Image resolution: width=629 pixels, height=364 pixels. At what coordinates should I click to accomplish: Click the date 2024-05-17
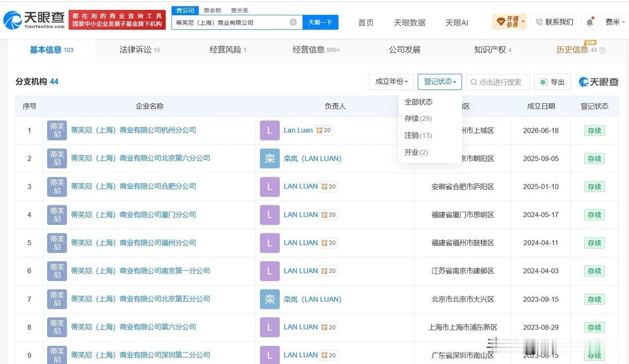click(x=541, y=215)
